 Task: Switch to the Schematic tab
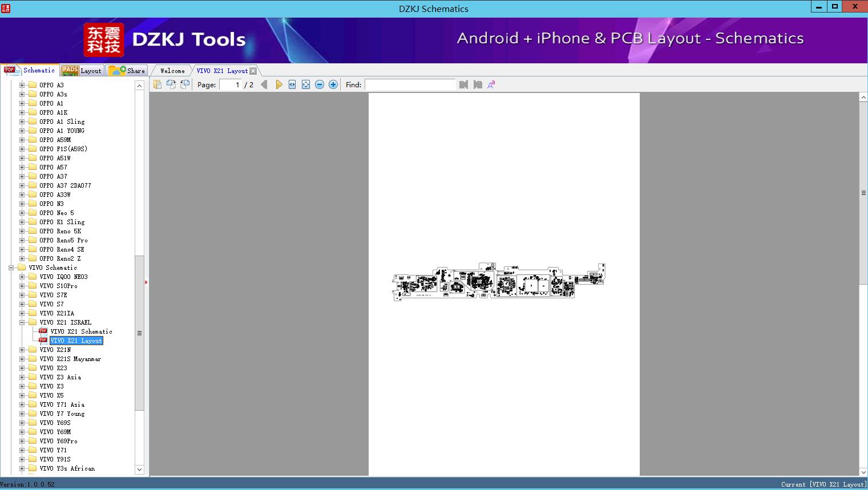tap(30, 70)
